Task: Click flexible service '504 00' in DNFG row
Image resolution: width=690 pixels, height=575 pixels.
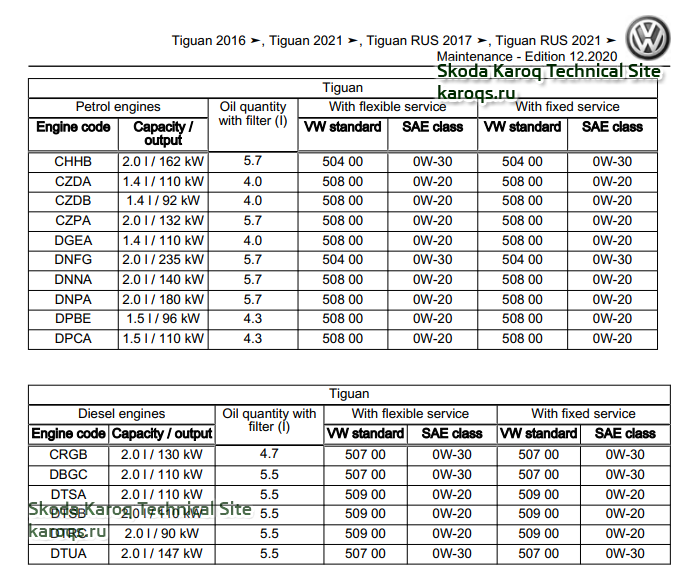Action: [342, 260]
